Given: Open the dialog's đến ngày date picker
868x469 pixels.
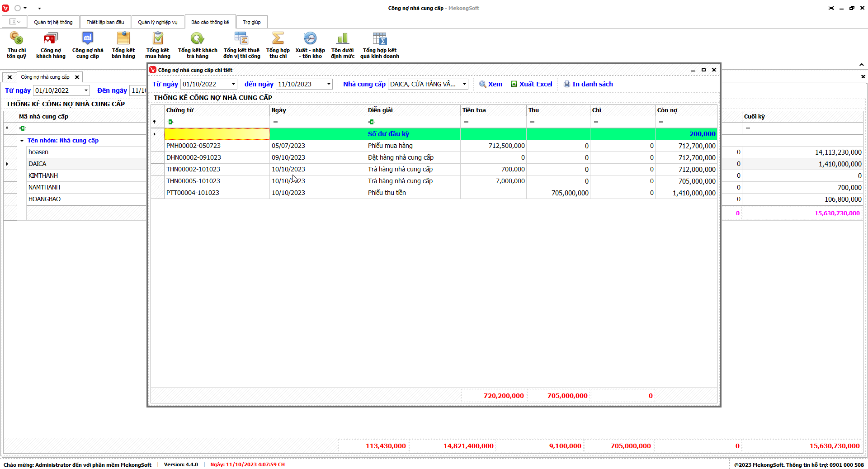Looking at the screenshot, I should point(329,84).
